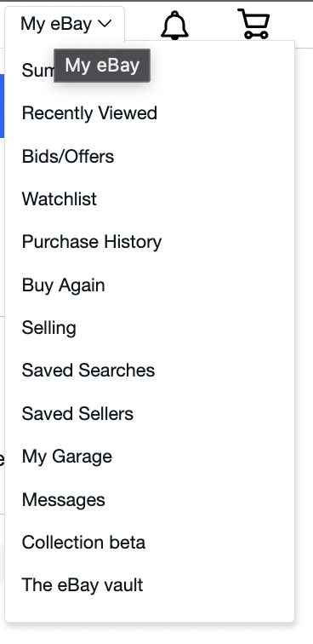Select the Collection beta entry
313x644 pixels.
click(x=83, y=543)
